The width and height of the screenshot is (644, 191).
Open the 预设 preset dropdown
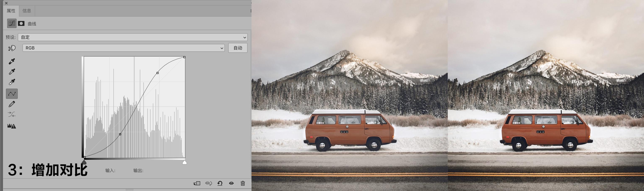click(133, 37)
